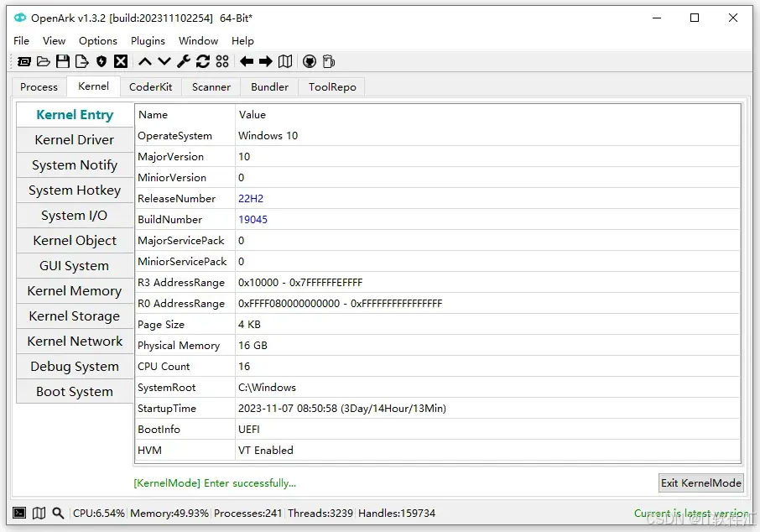Click the folded map icon in toolbar
Image resolution: width=760 pixels, height=532 pixels.
coord(285,61)
